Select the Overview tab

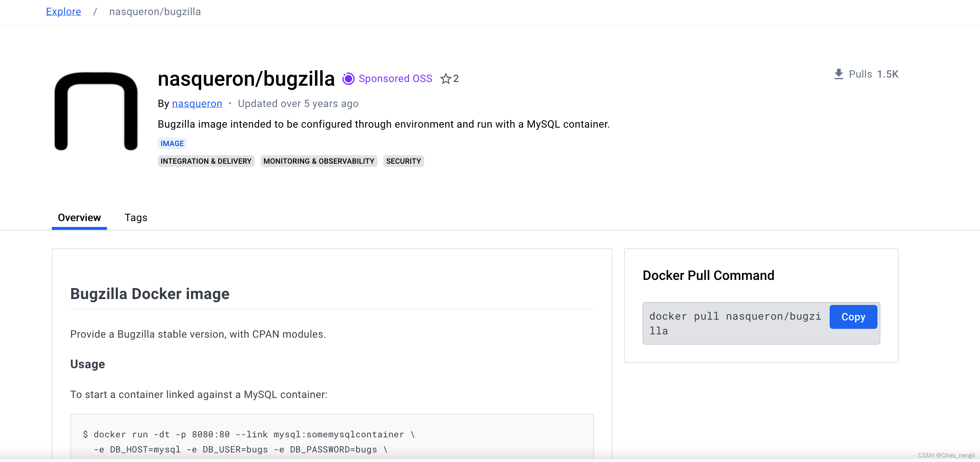[79, 218]
